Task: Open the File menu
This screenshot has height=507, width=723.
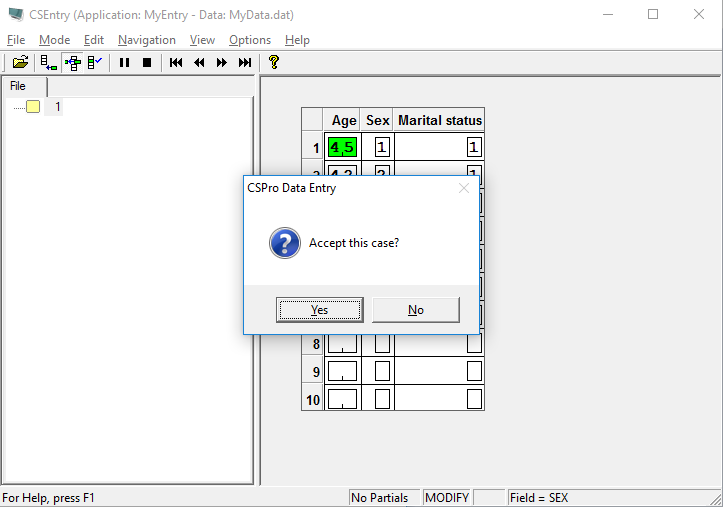Action: pos(16,40)
